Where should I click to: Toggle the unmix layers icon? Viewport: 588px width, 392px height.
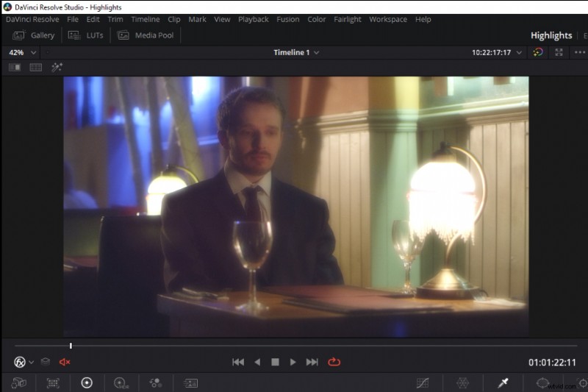tap(46, 362)
